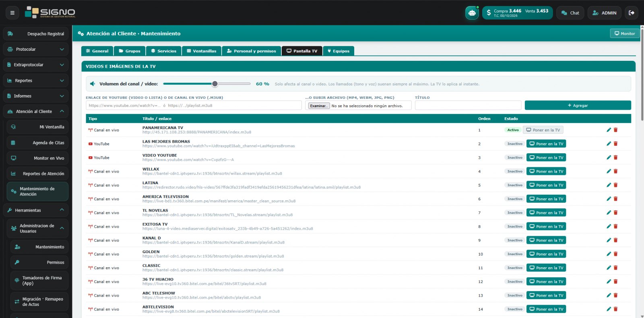Focus the Título input field
The image size is (644, 318).
468,106
